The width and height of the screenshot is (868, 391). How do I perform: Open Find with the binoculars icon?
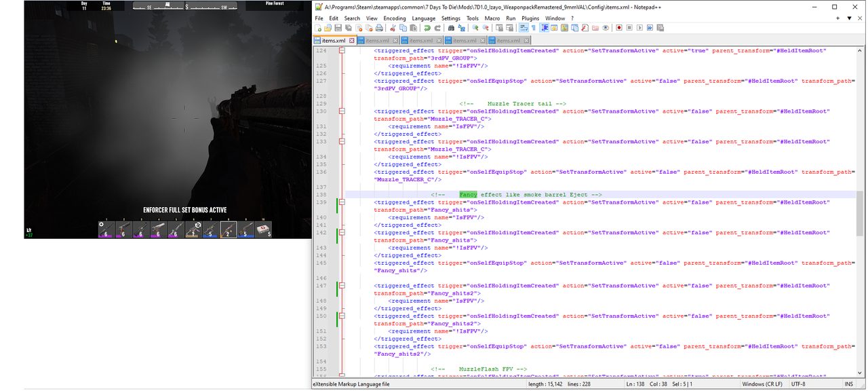tap(451, 28)
